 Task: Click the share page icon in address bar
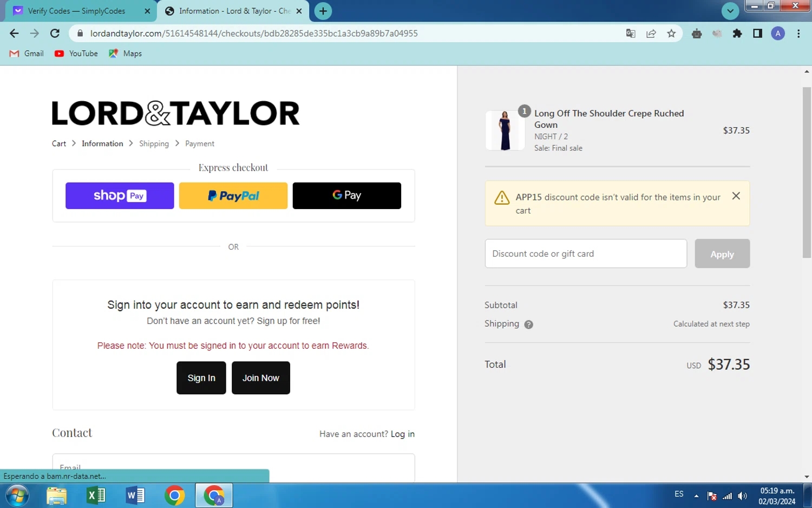pos(651,34)
